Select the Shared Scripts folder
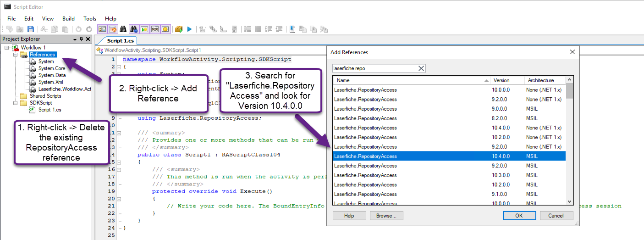Image resolution: width=644 pixels, height=240 pixels. click(x=45, y=96)
